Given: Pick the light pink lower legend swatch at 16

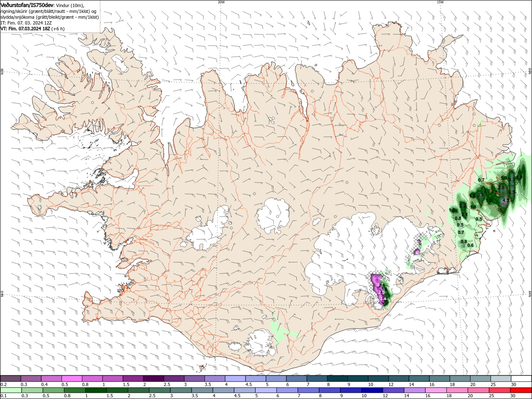Looking at the screenshot, I should [x=436, y=390].
